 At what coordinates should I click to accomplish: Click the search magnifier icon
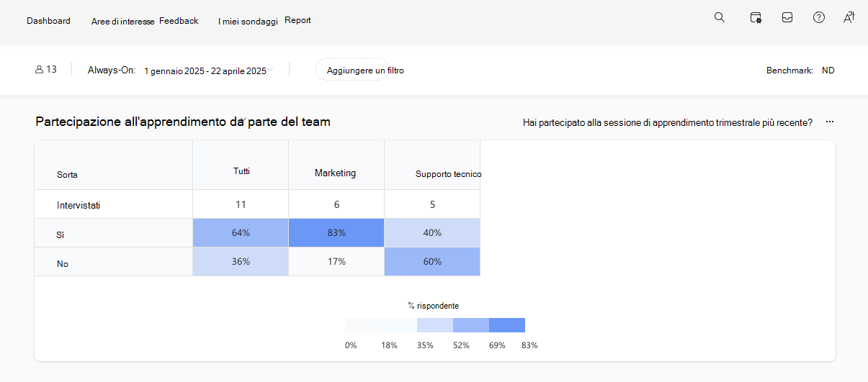click(x=719, y=17)
